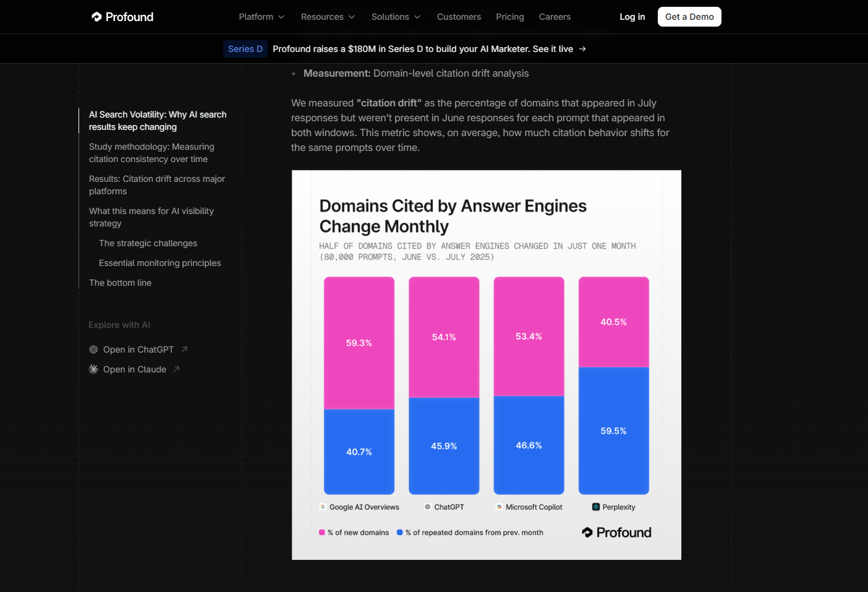The image size is (868, 592).
Task: Click the 45.9% blue bar segment
Action: click(x=444, y=446)
